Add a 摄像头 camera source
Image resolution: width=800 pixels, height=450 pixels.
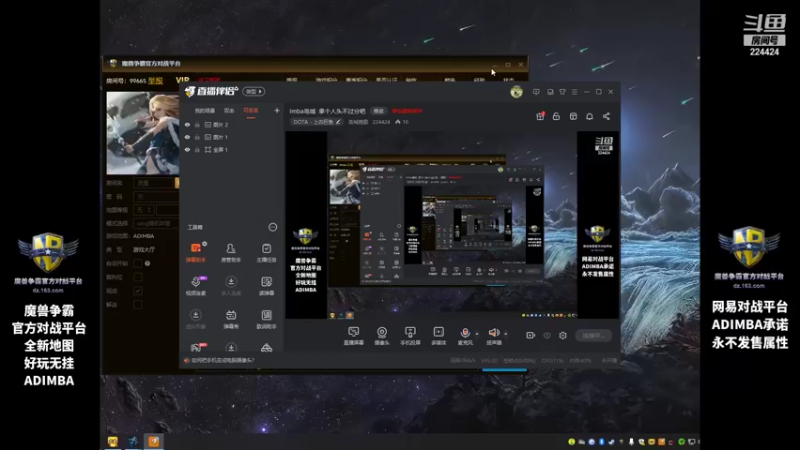click(382, 336)
